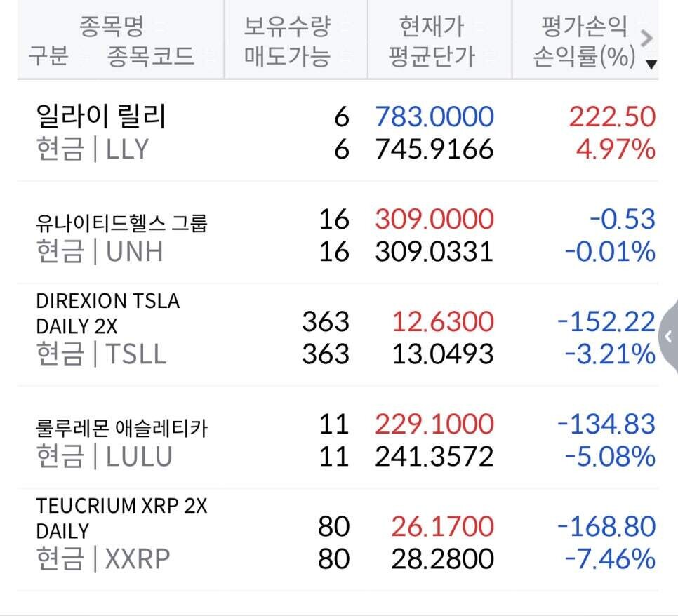The width and height of the screenshot is (678, 616).
Task: Select the 매도가능 header label
Action: [x=286, y=56]
